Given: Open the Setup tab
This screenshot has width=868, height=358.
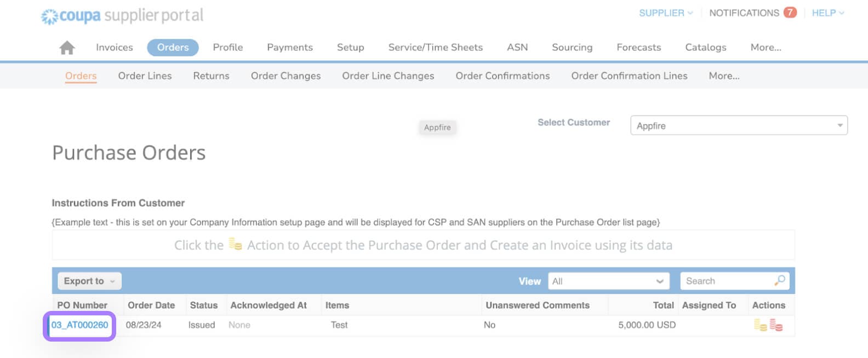Looking at the screenshot, I should point(350,48).
